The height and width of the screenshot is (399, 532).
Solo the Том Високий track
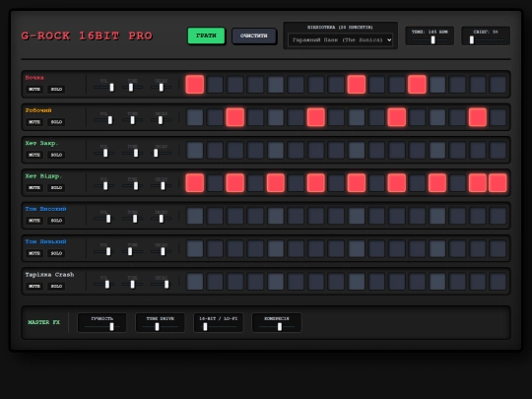[56, 221]
